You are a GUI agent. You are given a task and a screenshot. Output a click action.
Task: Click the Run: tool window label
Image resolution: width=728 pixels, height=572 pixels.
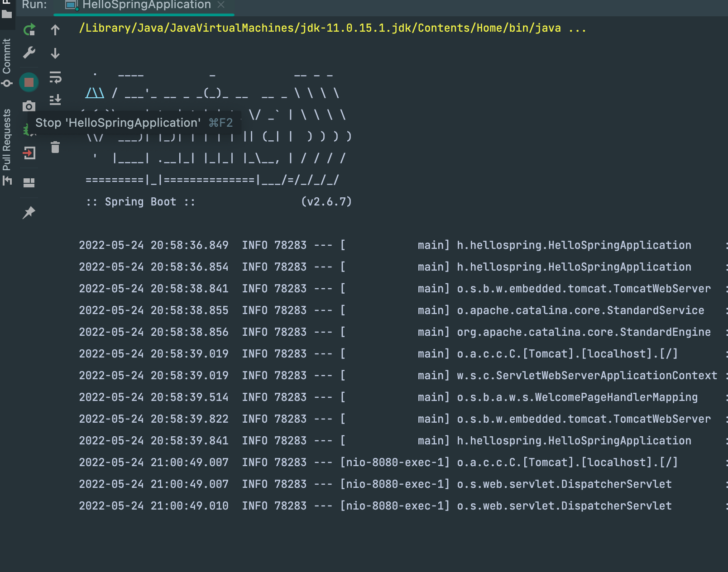(x=34, y=5)
